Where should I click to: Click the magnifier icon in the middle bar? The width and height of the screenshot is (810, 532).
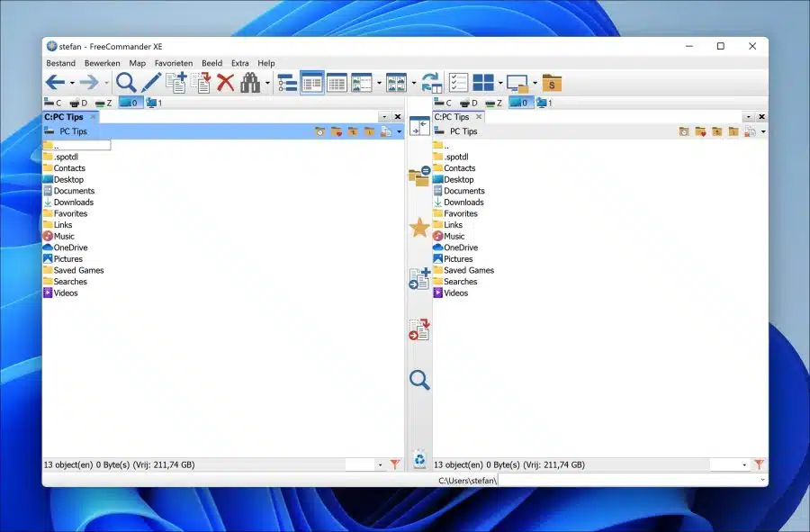(x=419, y=380)
